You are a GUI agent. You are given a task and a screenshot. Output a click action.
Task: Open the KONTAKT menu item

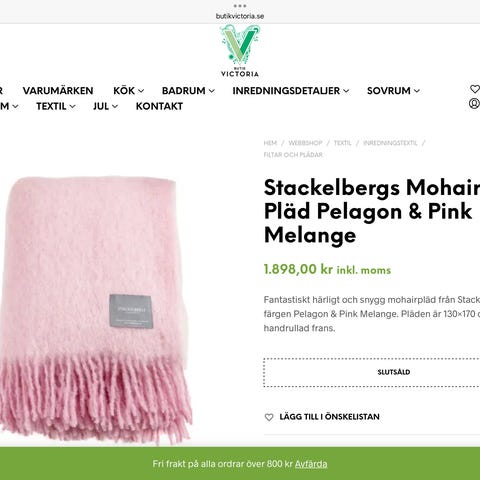[x=159, y=106]
